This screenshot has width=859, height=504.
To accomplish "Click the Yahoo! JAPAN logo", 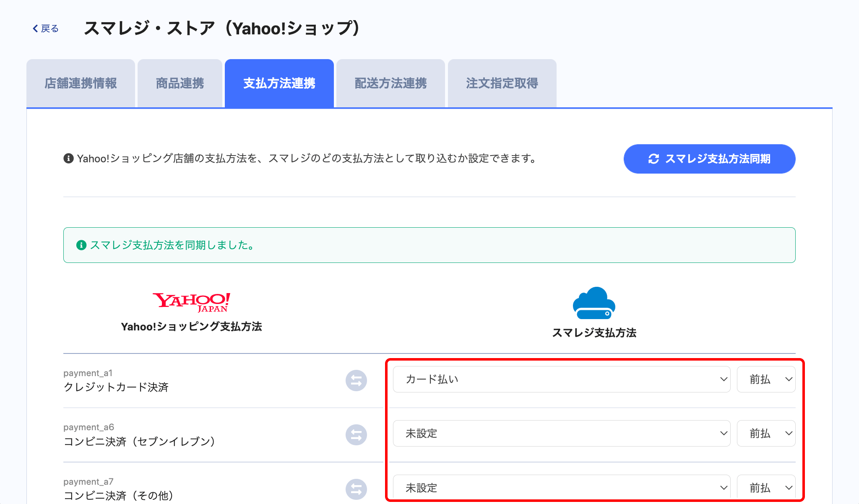I will point(191,302).
